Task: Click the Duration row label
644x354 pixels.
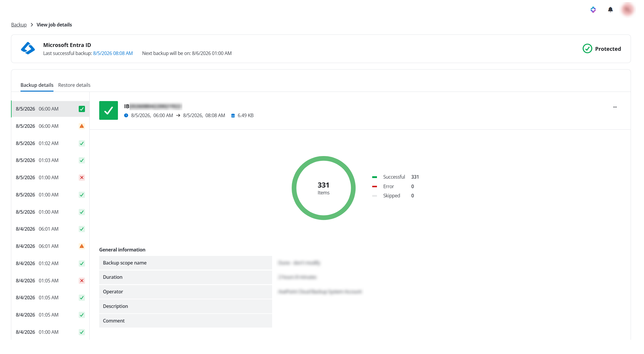Action: tap(113, 277)
